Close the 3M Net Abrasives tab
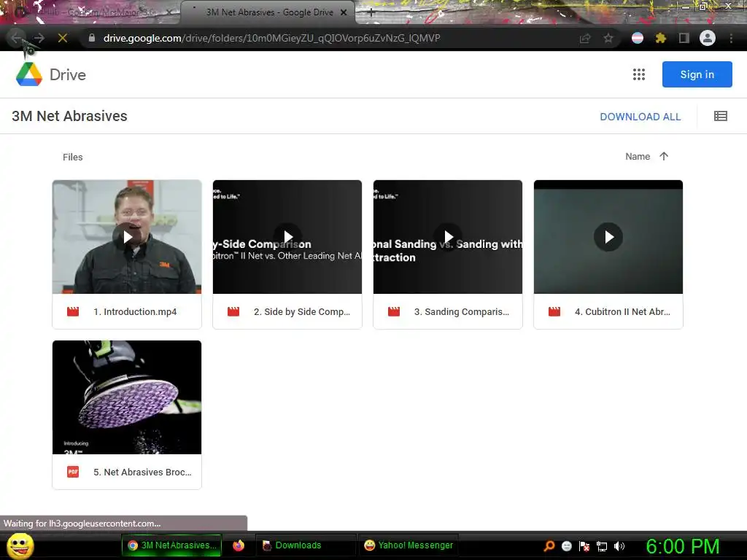The image size is (747, 560). point(344,12)
